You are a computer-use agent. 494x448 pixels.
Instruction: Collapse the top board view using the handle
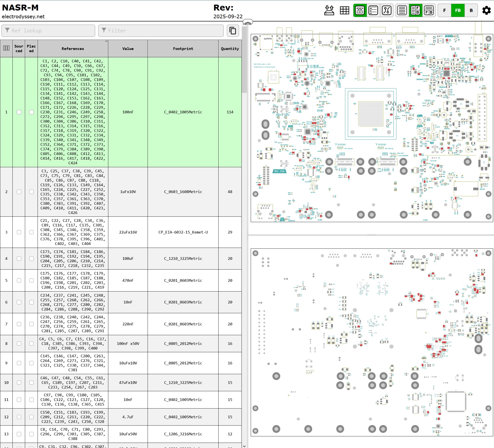(x=248, y=22)
